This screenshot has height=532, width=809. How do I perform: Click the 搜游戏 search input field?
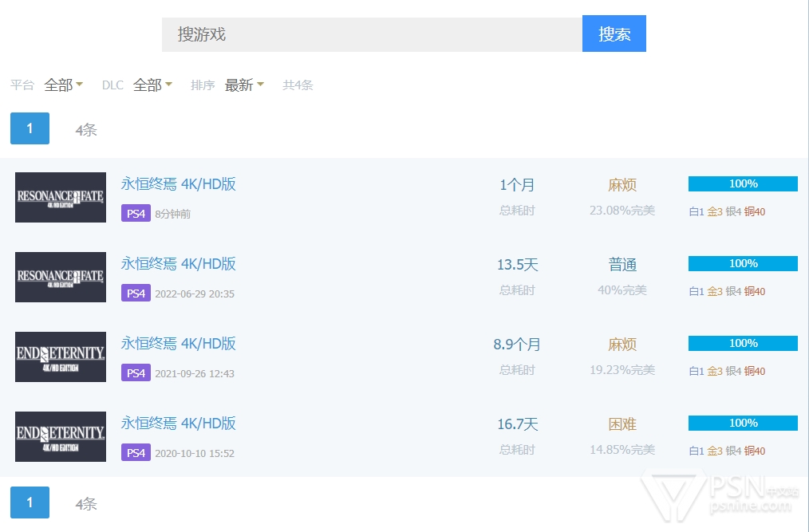tap(372, 34)
